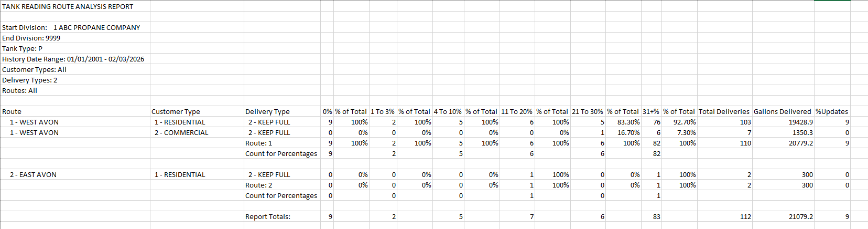Select the History Date Range cell
The width and height of the screenshot is (868, 229).
pyautogui.click(x=73, y=59)
